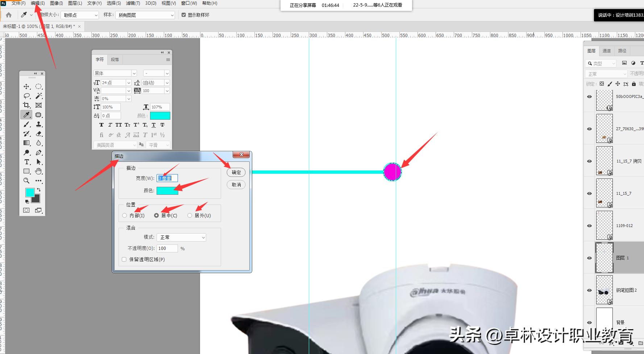Switch to the 段落 tab
Image resolution: width=644 pixels, height=354 pixels.
115,59
